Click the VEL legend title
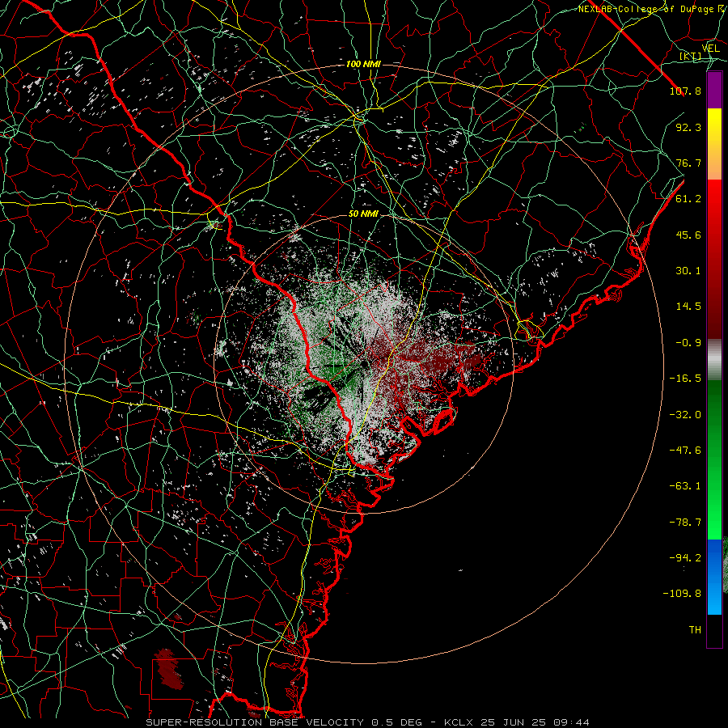 tap(710, 49)
